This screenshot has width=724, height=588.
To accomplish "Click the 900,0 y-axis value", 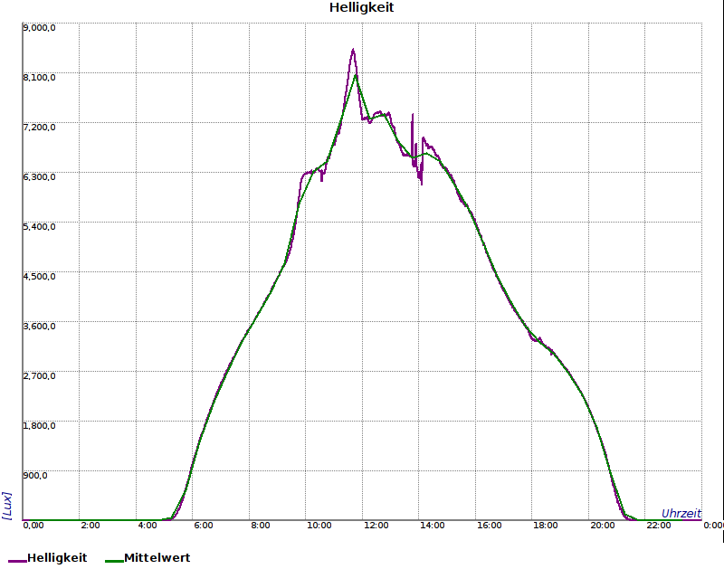I will pyautogui.click(x=35, y=476).
